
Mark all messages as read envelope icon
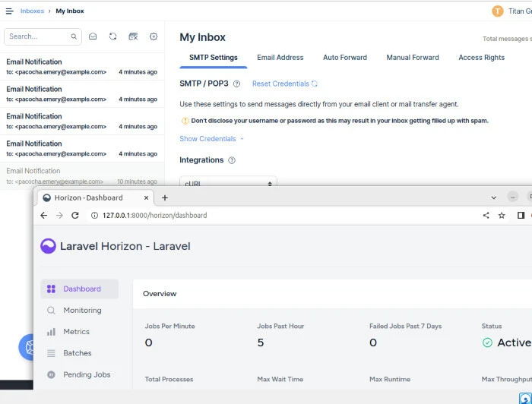(x=93, y=36)
